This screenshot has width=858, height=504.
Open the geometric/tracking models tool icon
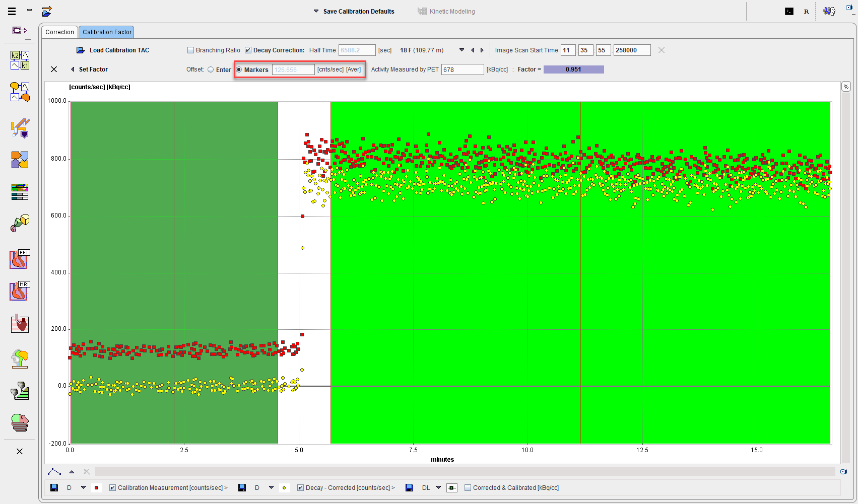20,391
